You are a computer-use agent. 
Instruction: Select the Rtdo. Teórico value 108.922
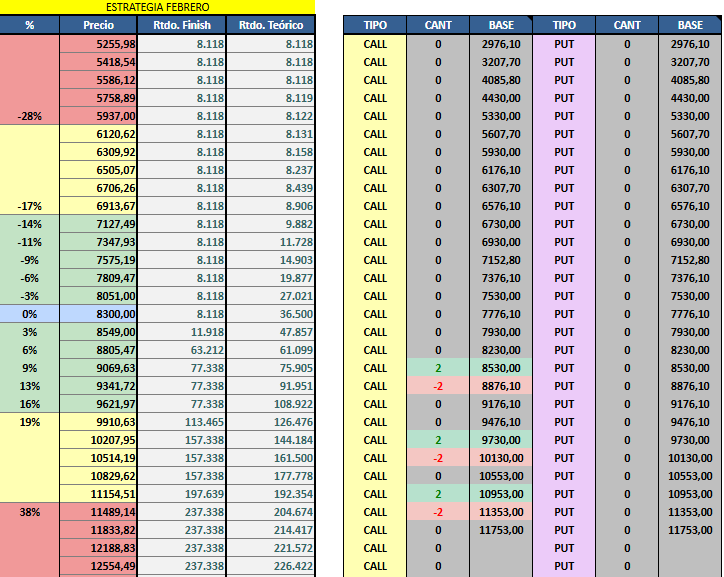point(271,404)
